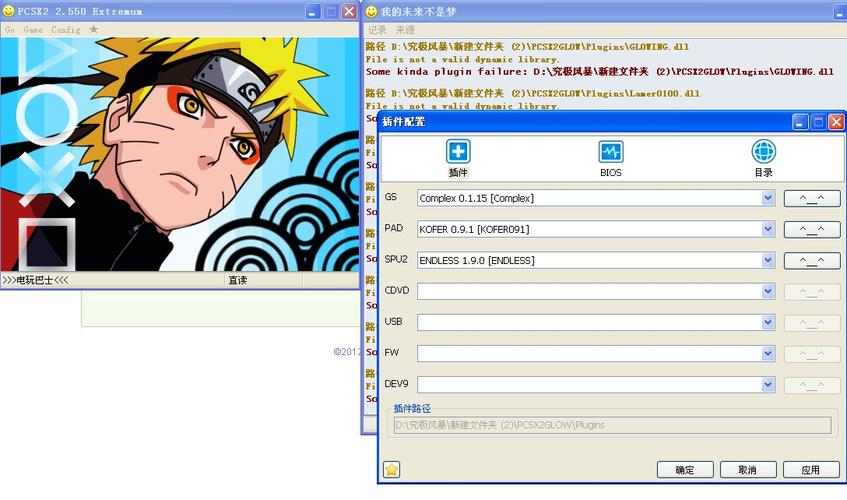Open the BIOS tab icon

[610, 151]
